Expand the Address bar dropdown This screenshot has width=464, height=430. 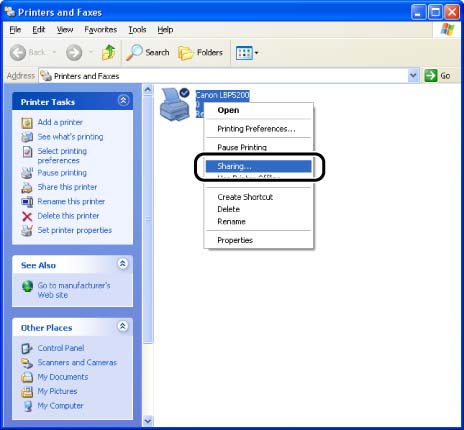pyautogui.click(x=413, y=76)
